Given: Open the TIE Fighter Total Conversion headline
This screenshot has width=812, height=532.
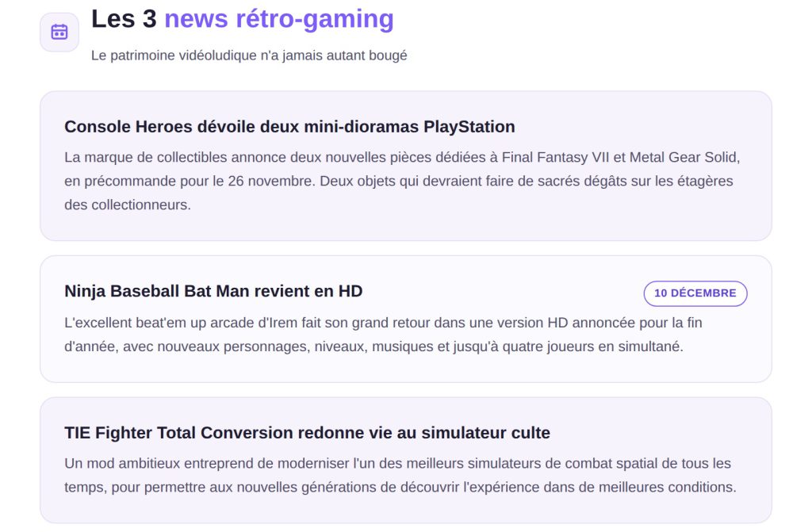Looking at the screenshot, I should tap(307, 433).
